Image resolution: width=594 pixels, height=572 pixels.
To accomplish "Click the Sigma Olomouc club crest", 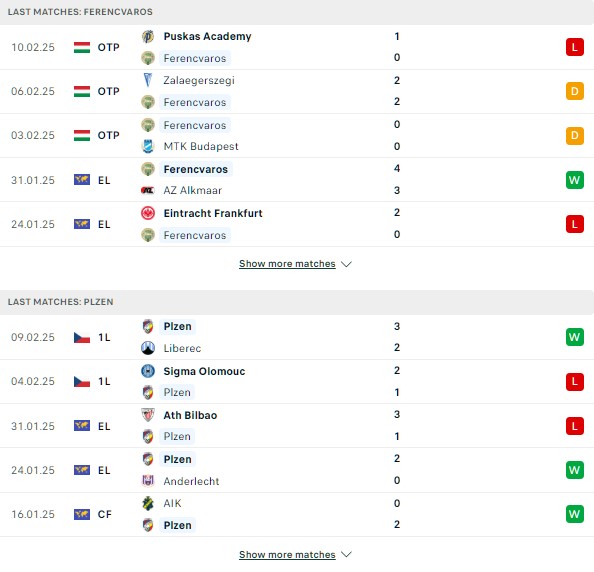I will [x=148, y=371].
